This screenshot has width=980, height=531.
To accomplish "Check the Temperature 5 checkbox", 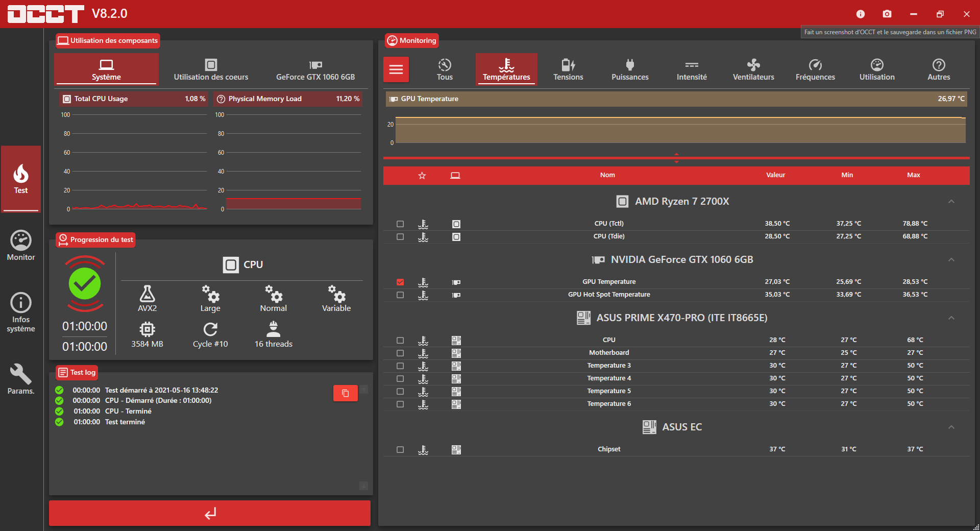I will [400, 392].
